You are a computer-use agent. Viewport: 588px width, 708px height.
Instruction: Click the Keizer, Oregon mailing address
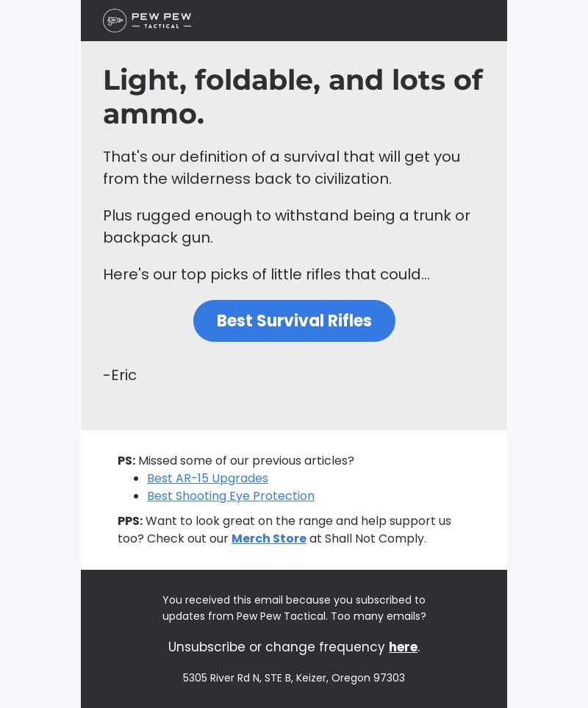point(294,678)
